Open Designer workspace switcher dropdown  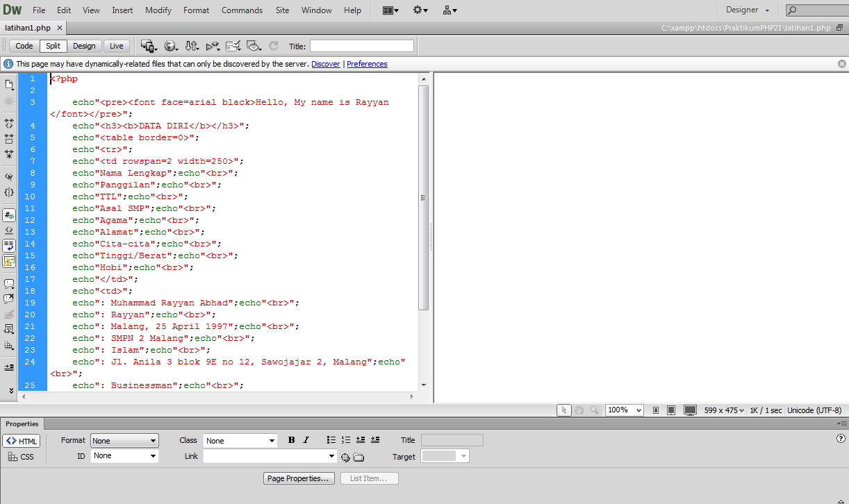pyautogui.click(x=748, y=10)
